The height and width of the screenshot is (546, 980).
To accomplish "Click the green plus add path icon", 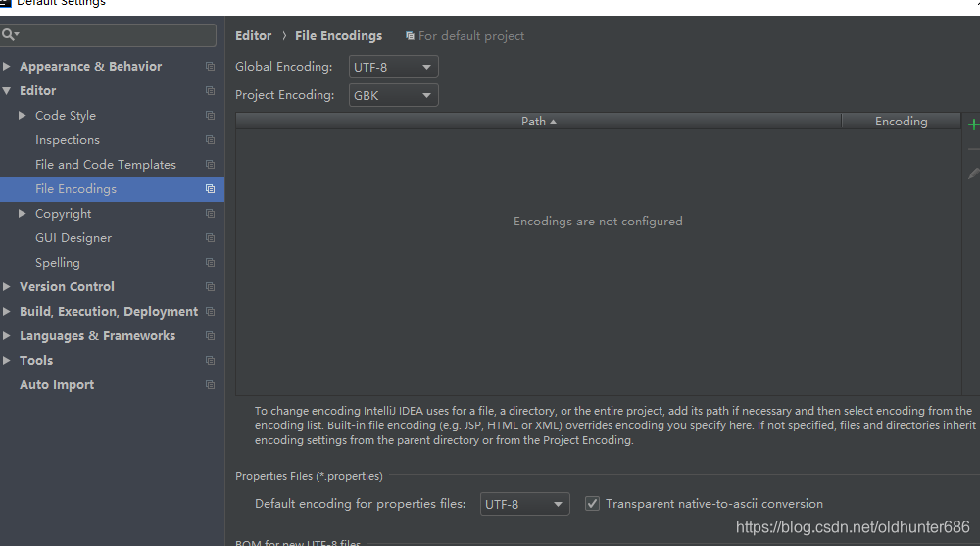I will [x=974, y=125].
